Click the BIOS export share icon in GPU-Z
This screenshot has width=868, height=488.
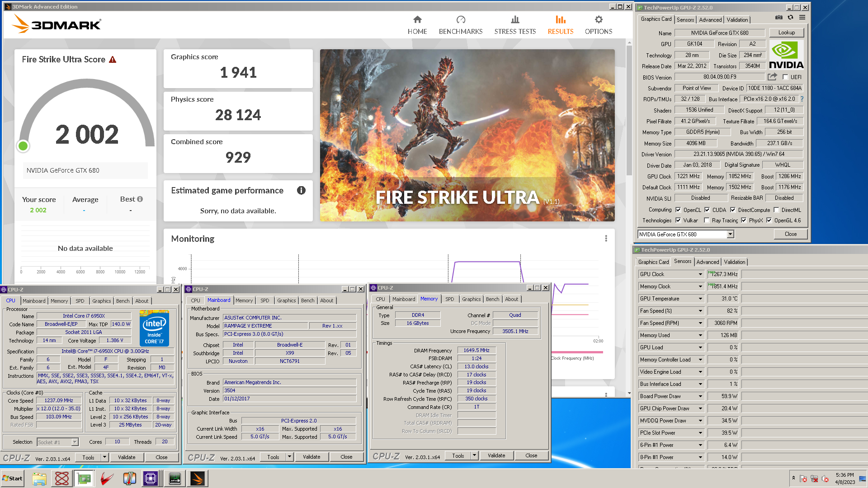[772, 77]
